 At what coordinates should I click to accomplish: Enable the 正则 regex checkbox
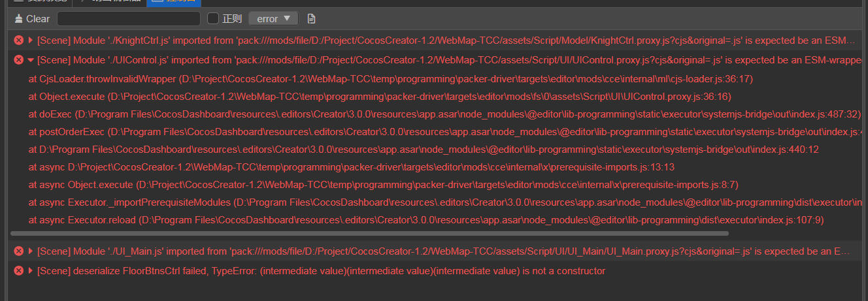click(213, 19)
